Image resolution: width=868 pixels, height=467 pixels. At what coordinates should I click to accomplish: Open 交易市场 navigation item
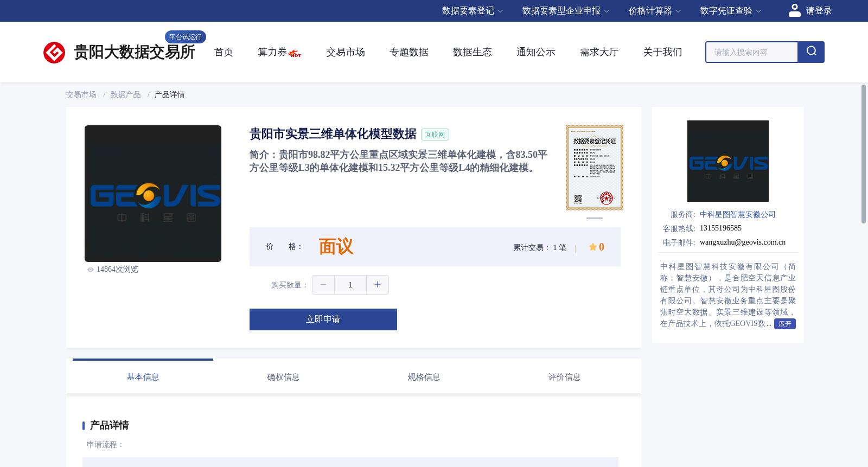346,52
